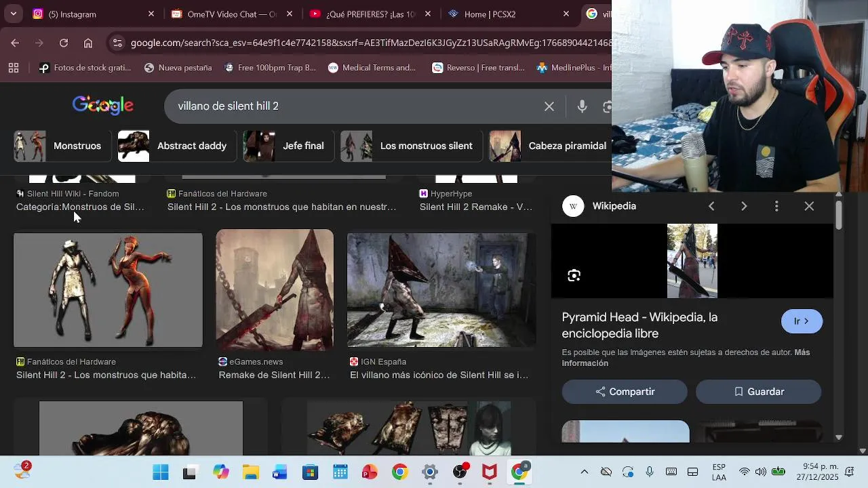This screenshot has height=488, width=868.
Task: Open McAfee from taskbar
Action: [490, 472]
